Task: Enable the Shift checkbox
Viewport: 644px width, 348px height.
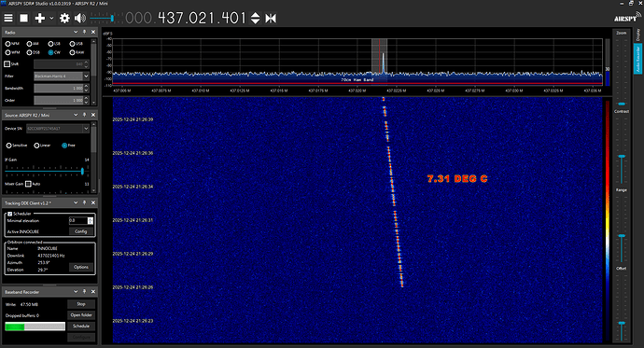Action: (x=7, y=64)
